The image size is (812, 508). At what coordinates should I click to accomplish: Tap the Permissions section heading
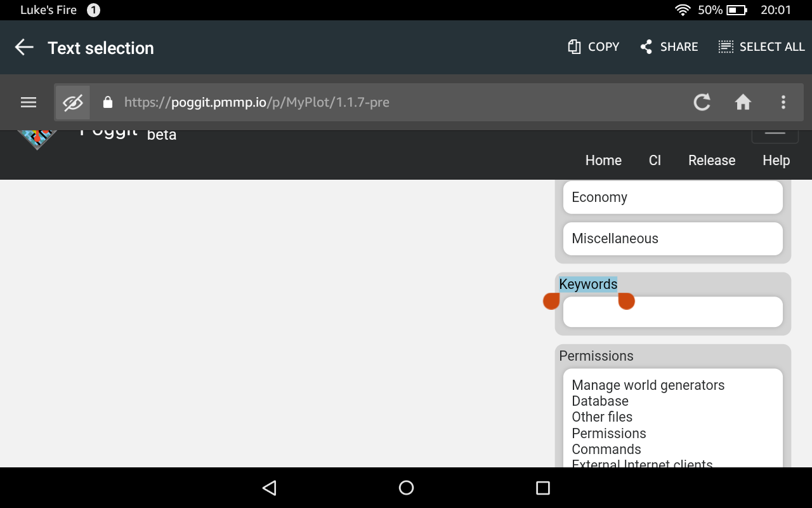596,356
